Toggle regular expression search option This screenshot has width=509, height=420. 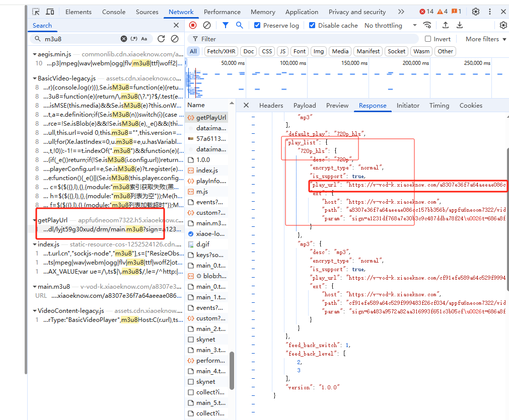point(134,39)
